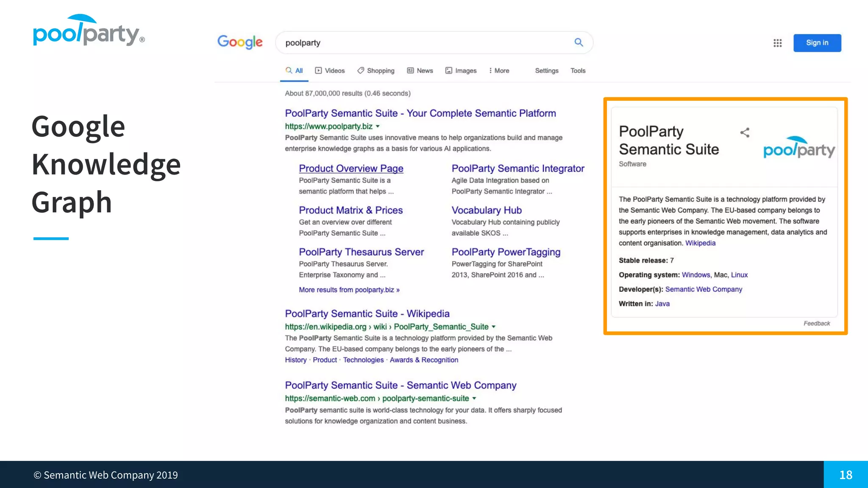
Task: Open PoolParty Semantic Suite - Semantic Web Company result
Action: click(x=401, y=385)
